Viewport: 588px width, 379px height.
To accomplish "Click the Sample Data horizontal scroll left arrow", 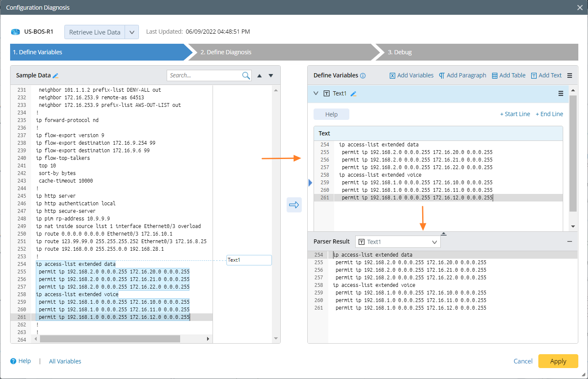I will click(x=35, y=339).
